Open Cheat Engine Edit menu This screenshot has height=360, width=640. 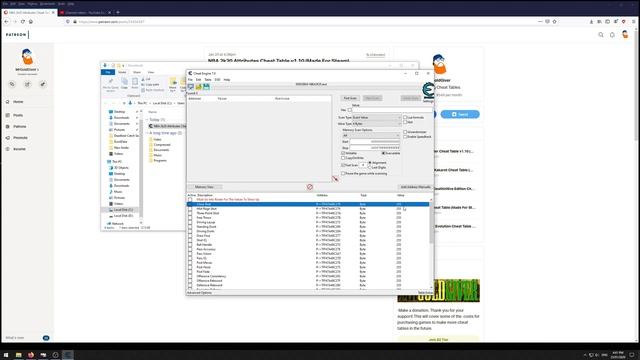(x=198, y=80)
